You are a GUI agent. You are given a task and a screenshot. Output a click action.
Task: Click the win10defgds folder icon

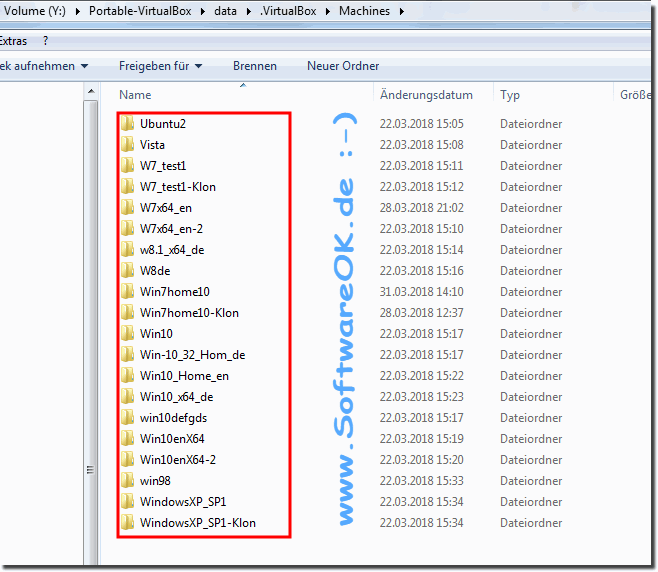tap(128, 418)
